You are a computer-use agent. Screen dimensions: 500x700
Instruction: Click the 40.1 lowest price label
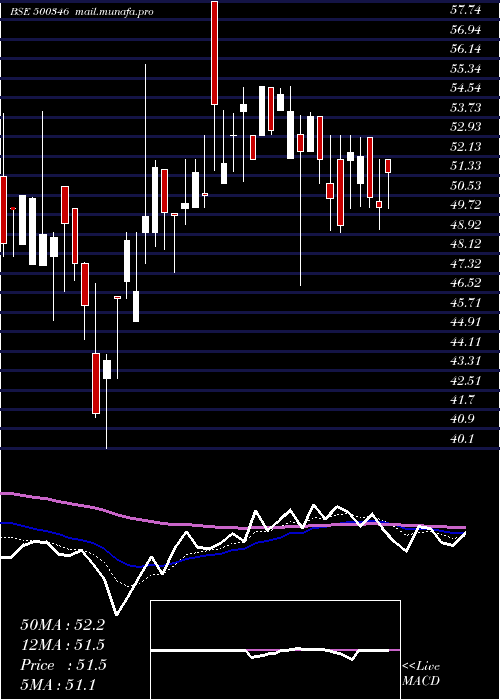tap(462, 438)
